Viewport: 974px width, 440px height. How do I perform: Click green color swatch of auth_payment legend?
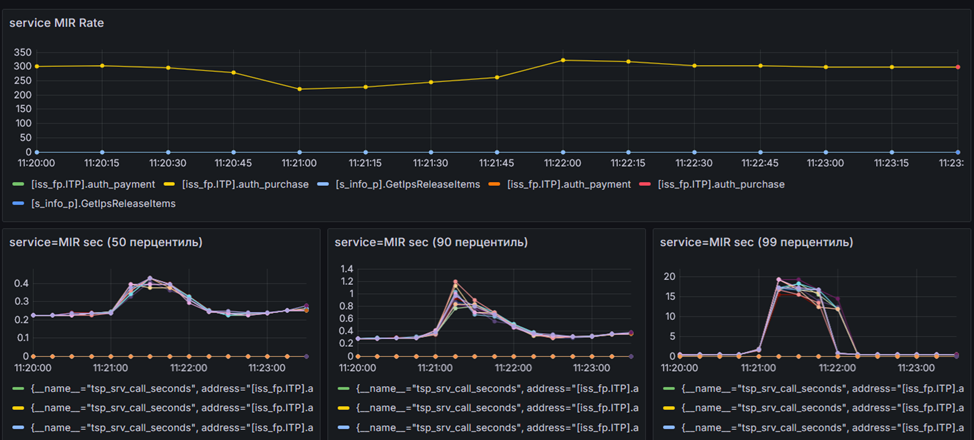coord(18,185)
